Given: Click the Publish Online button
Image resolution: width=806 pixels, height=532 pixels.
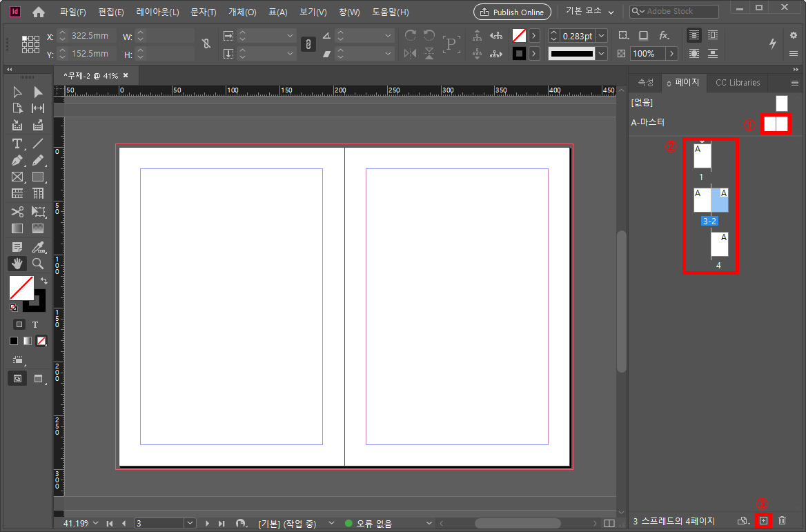Looking at the screenshot, I should 513,12.
